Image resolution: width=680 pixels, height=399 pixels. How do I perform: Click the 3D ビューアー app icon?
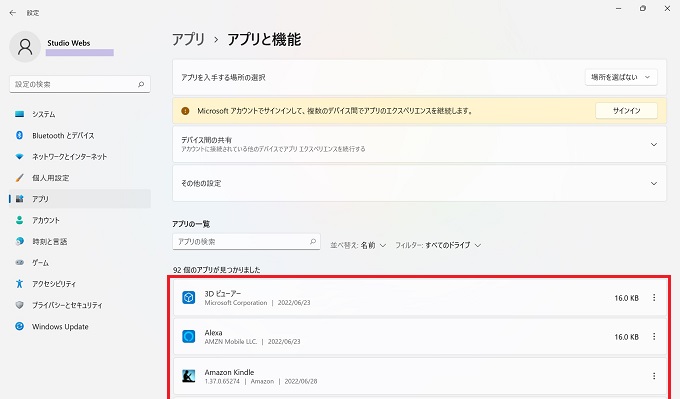click(189, 298)
